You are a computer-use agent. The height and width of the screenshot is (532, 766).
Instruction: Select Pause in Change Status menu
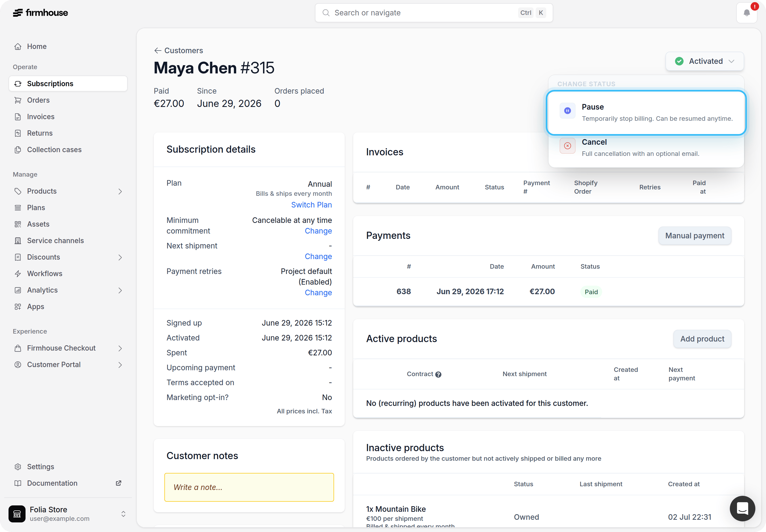click(646, 113)
